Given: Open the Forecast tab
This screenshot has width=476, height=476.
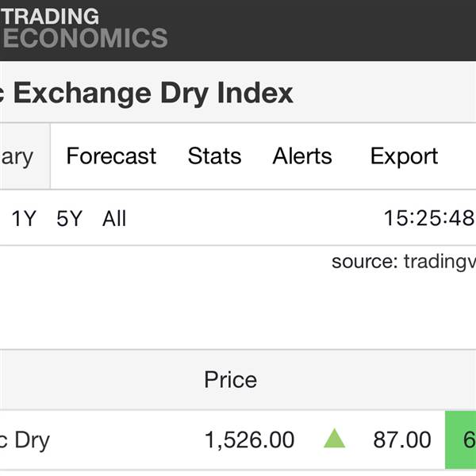Looking at the screenshot, I should tap(111, 156).
